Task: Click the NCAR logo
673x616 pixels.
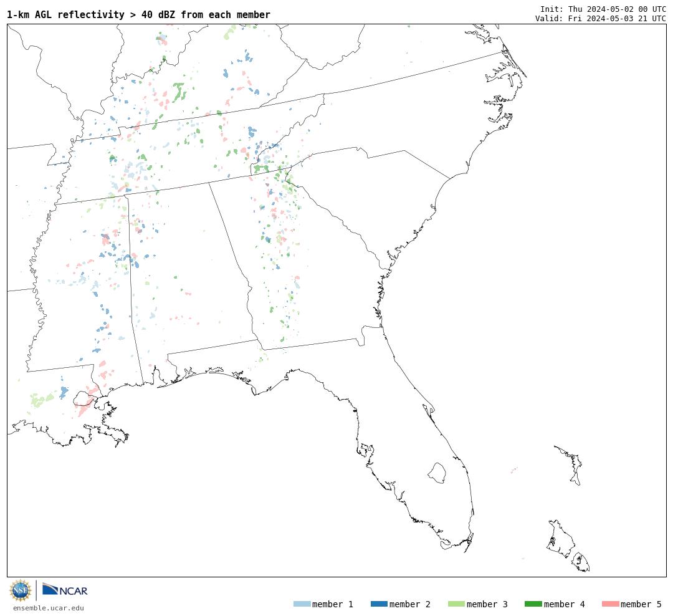Action: (65, 590)
